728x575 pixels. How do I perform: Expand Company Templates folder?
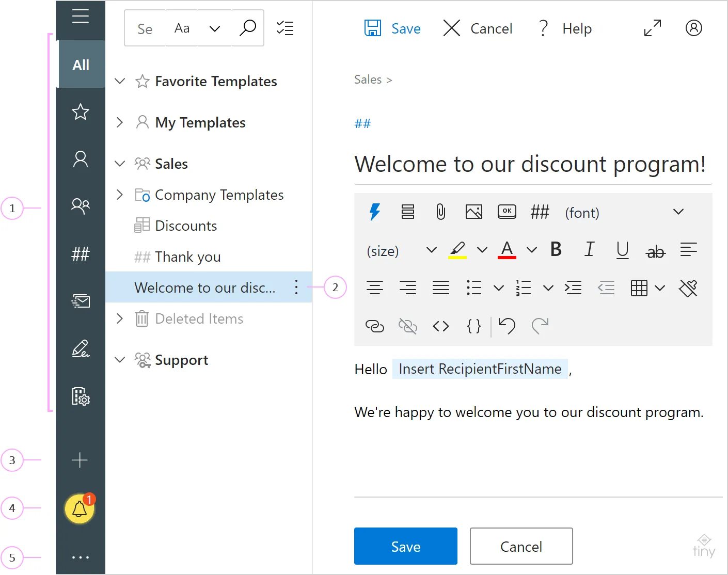(120, 195)
